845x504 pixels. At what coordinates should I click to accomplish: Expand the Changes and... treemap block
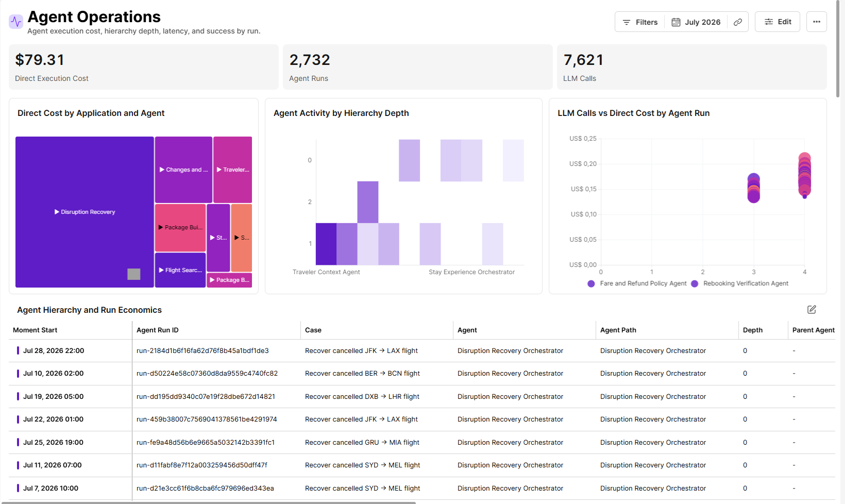coord(183,170)
